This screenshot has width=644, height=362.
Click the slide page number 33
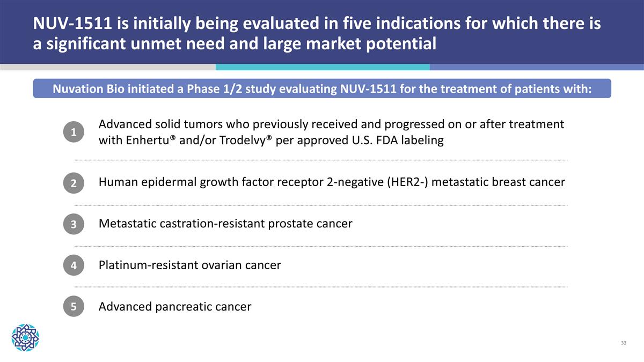(x=623, y=343)
